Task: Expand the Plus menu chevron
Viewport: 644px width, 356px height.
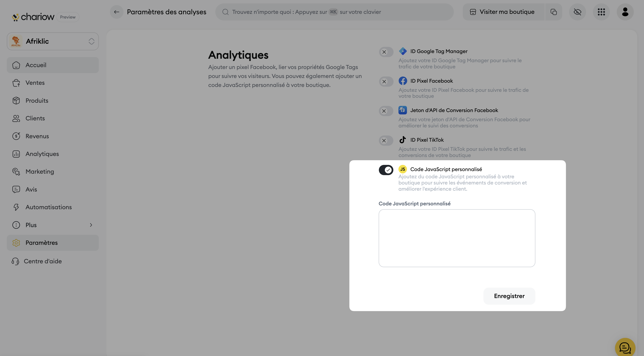Action: 91,225
